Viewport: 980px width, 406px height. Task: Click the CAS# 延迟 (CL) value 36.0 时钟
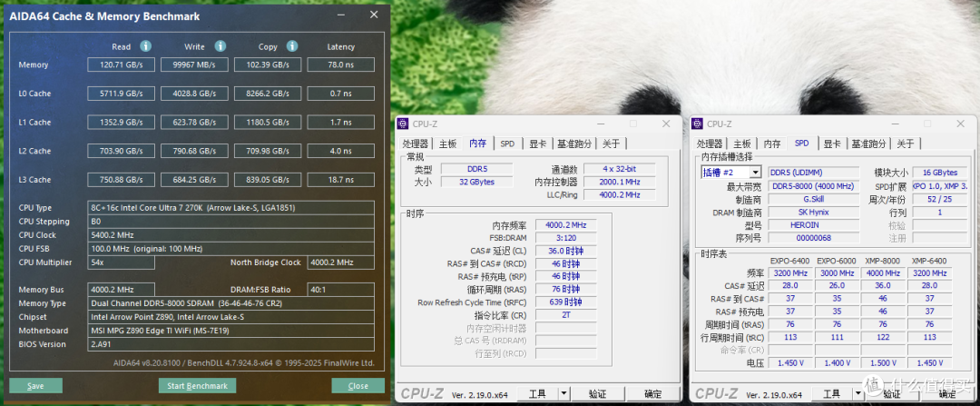click(x=566, y=251)
